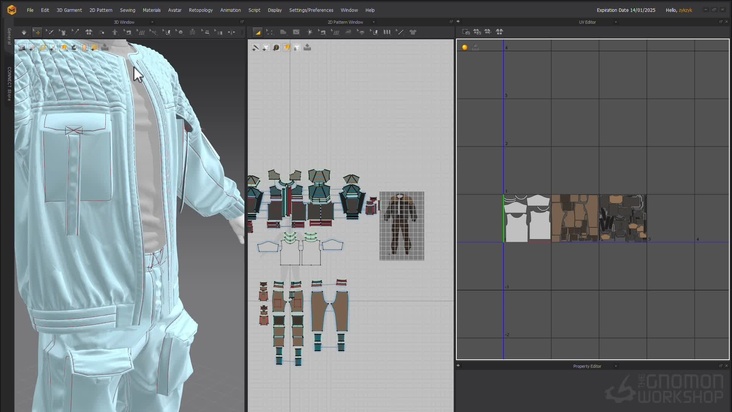Click the orange username link after Hello
Viewport: 732px width, 412px height.
tap(685, 10)
